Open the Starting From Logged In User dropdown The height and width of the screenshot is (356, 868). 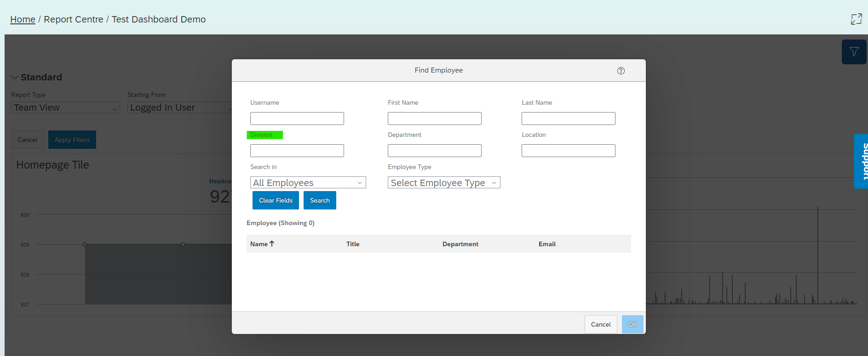[180, 107]
